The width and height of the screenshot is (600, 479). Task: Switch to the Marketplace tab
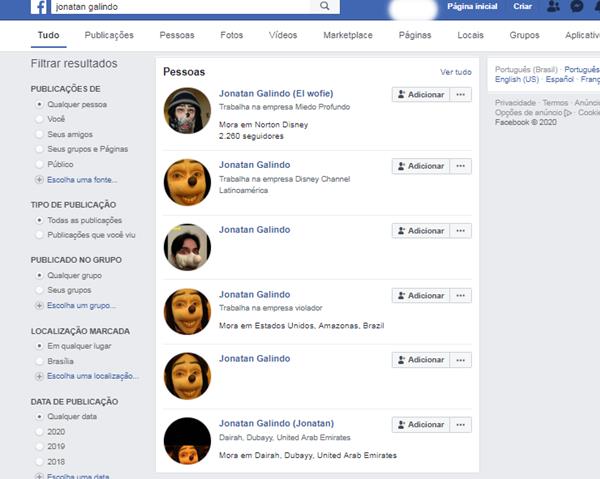point(348,35)
